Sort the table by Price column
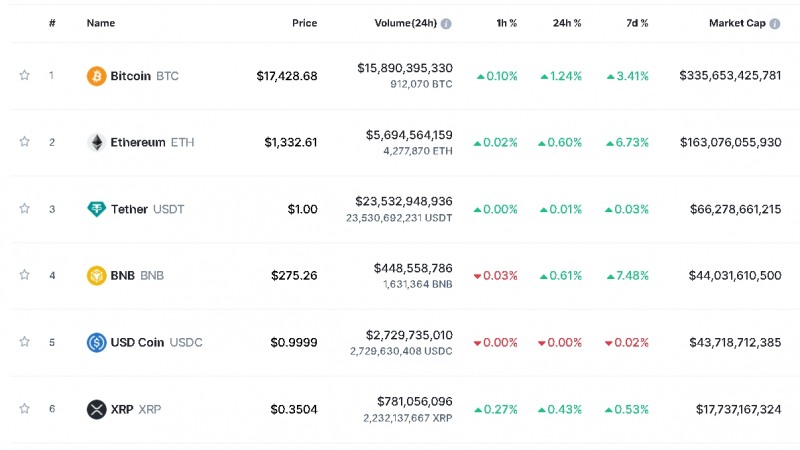800x450 pixels. (304, 23)
